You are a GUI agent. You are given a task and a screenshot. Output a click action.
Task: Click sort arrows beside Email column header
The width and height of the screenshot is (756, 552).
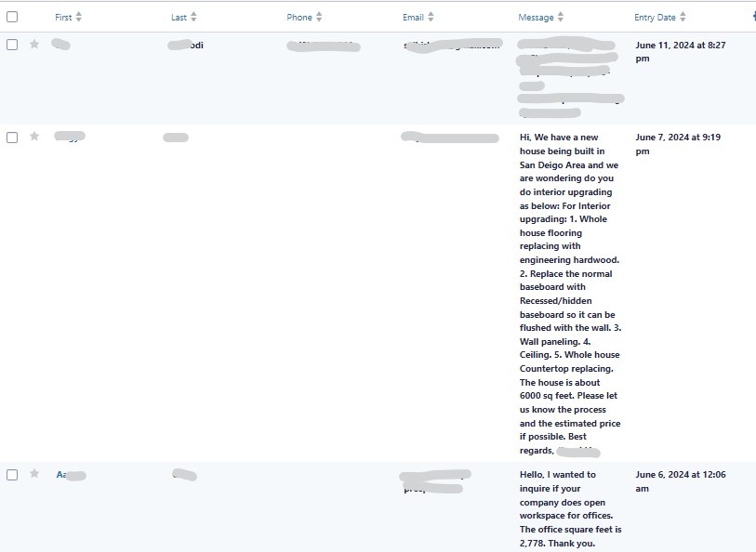(431, 17)
